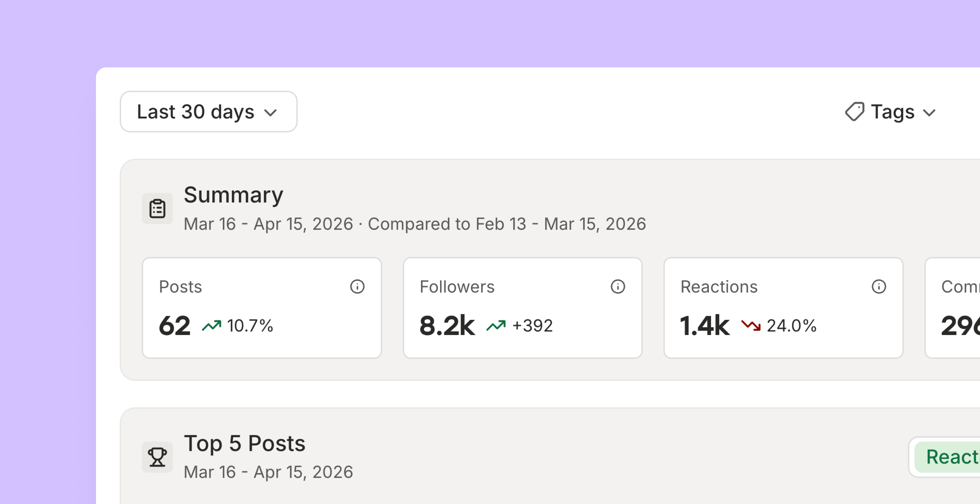Expand the Tags filter dropdown

tap(890, 112)
